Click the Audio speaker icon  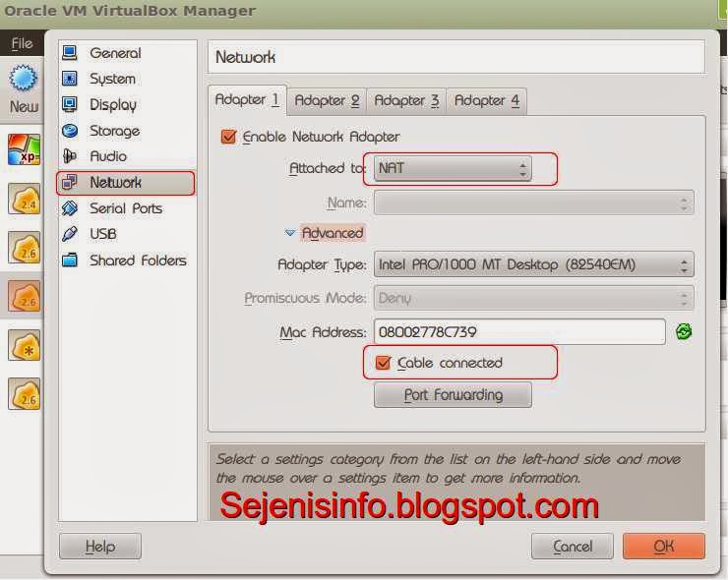[70, 156]
